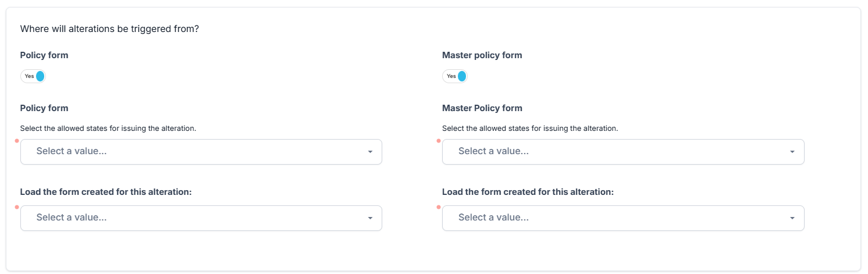Turn off the Policy form toggle
This screenshot has height=274, width=868.
tap(33, 76)
